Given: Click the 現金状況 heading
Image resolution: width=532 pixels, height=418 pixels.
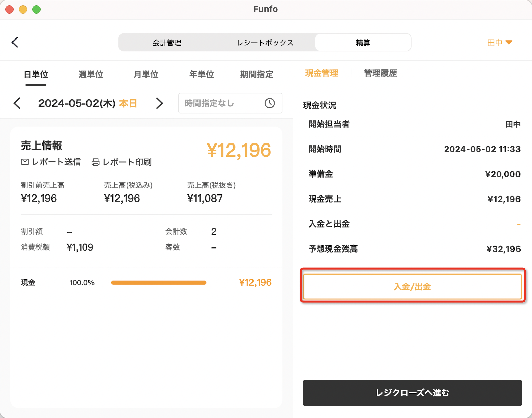Looking at the screenshot, I should pos(320,105).
